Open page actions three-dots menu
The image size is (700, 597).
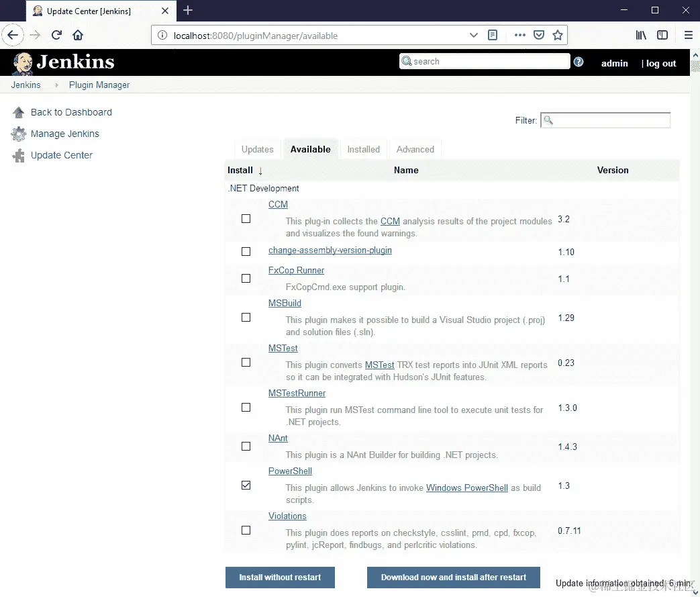coord(519,35)
